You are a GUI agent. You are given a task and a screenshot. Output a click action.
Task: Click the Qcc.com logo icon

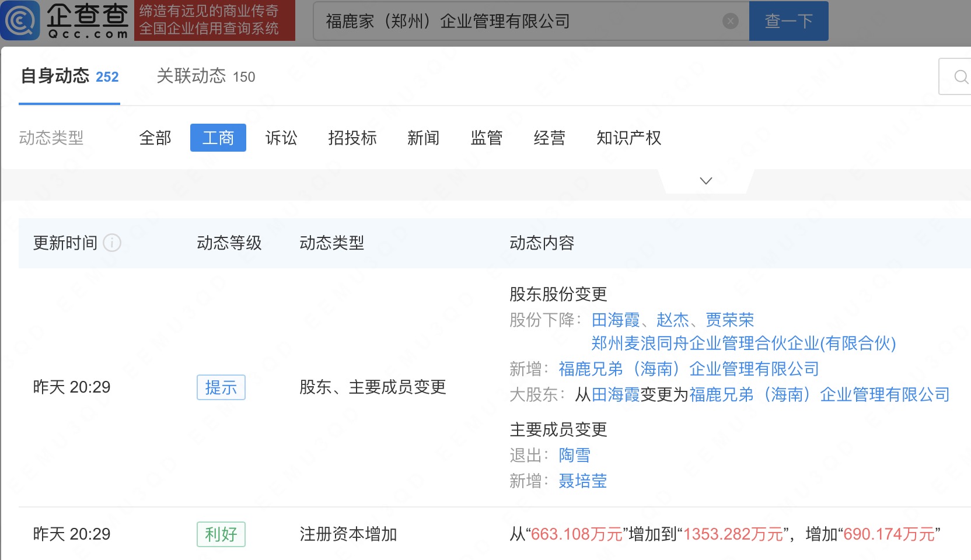[x=21, y=20]
